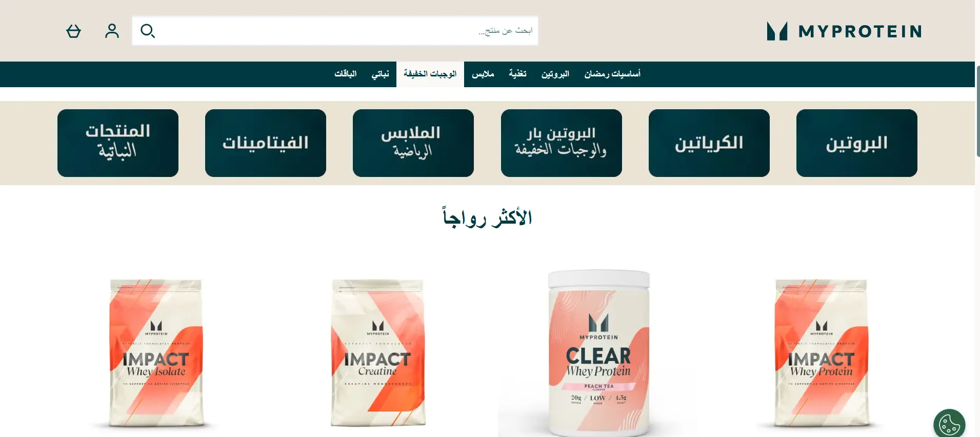Click the المنتجات النباتية category button
This screenshot has height=437, width=980.
tap(118, 143)
